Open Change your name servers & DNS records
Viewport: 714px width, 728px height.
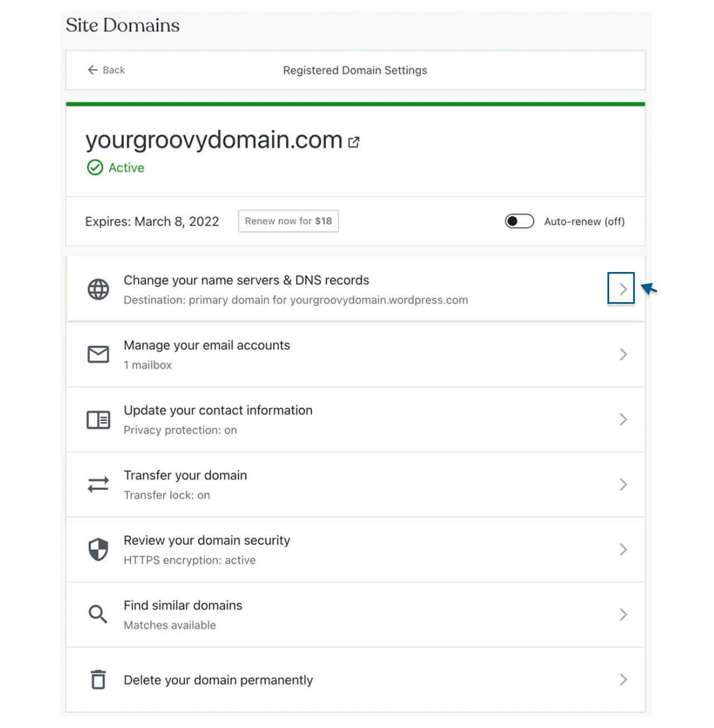pos(356,289)
